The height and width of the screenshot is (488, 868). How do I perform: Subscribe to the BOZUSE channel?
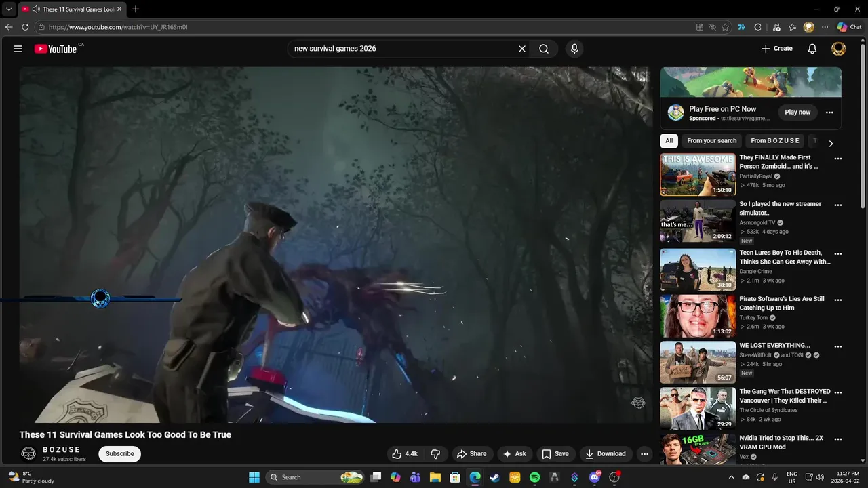tap(119, 454)
